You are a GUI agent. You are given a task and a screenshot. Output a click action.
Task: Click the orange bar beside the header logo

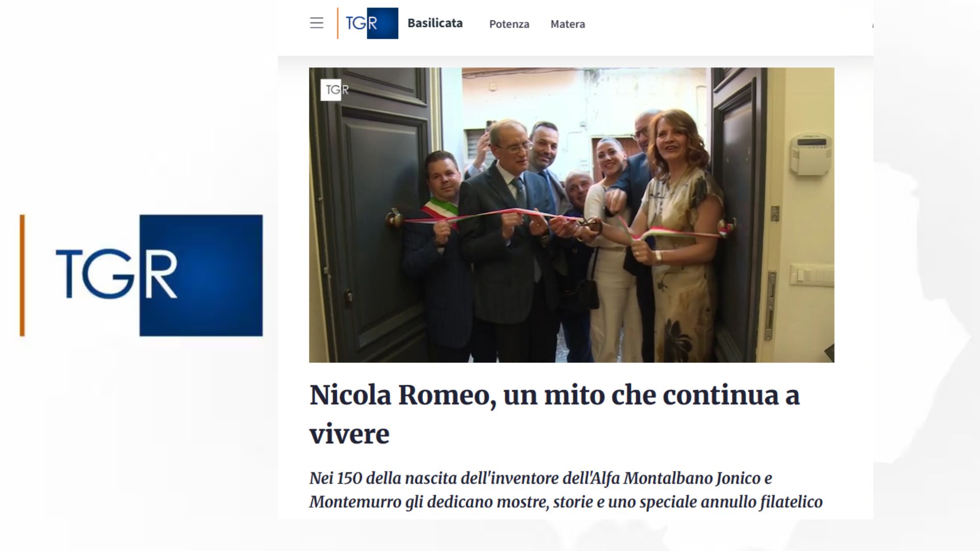pyautogui.click(x=337, y=23)
